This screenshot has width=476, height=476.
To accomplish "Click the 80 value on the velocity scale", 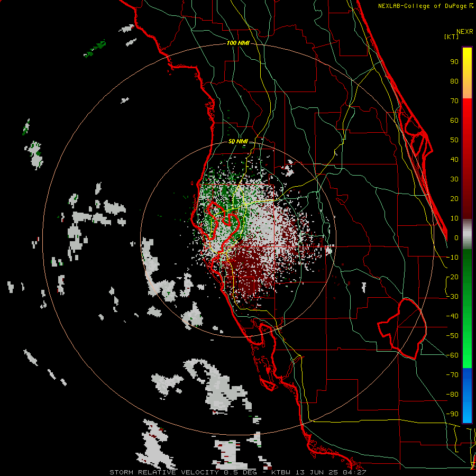I will pyautogui.click(x=454, y=81).
